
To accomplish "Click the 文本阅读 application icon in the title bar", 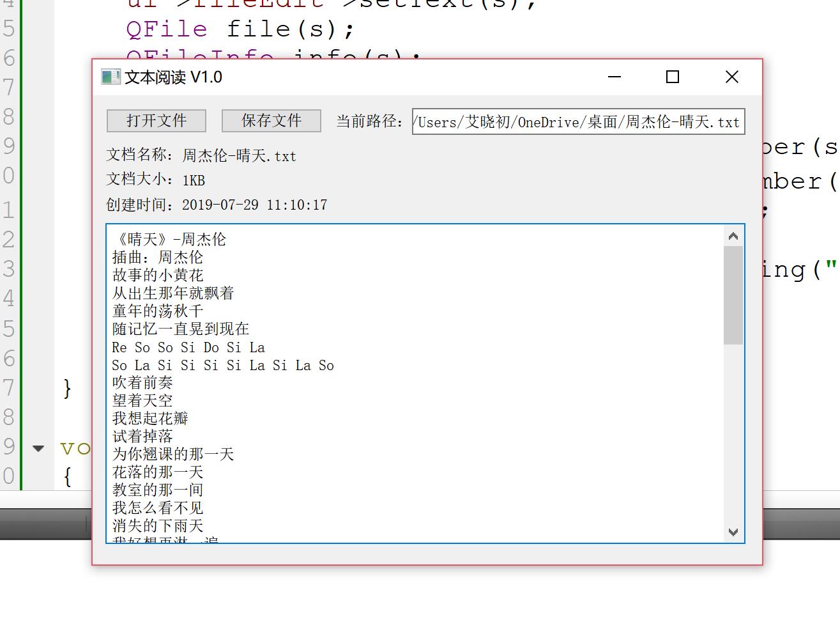I will tap(109, 77).
